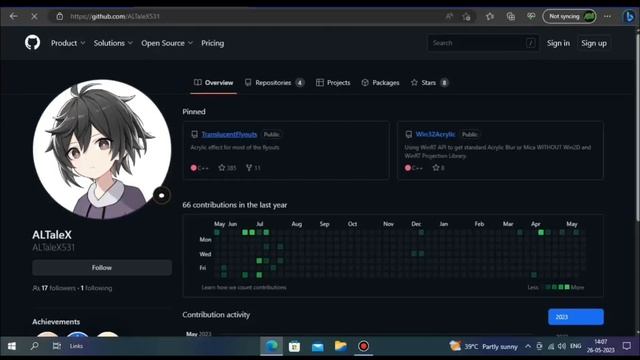Expand the Product menu

68,43
